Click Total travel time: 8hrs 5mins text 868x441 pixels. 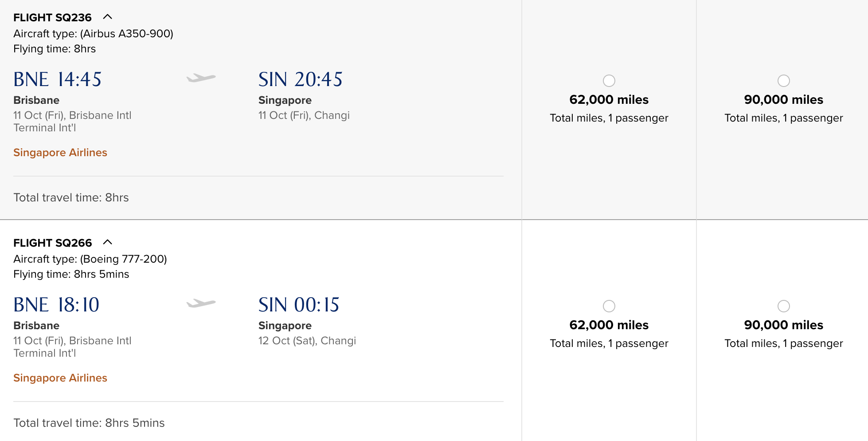pyautogui.click(x=89, y=423)
